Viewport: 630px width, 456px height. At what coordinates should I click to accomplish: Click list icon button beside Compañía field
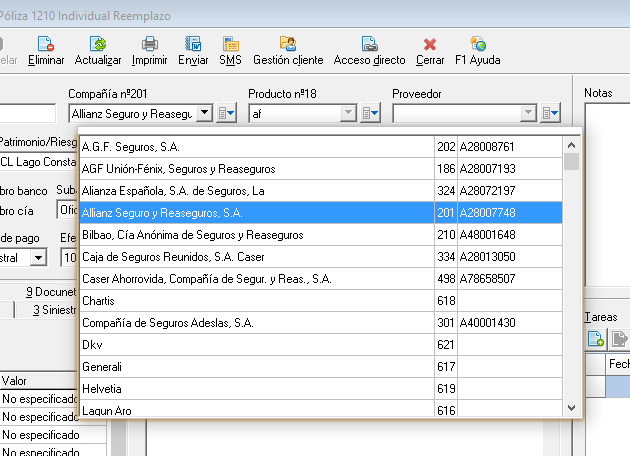coord(227,113)
